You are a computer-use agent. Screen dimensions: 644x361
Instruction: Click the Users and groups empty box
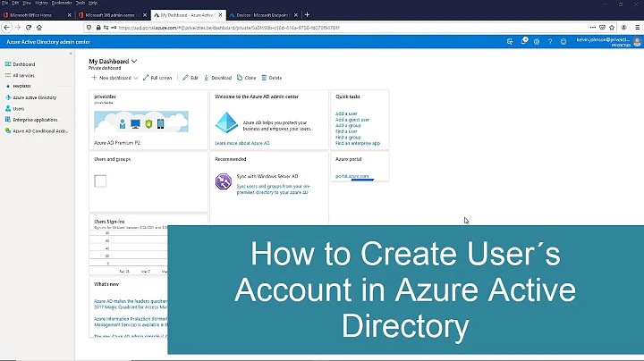(100, 180)
